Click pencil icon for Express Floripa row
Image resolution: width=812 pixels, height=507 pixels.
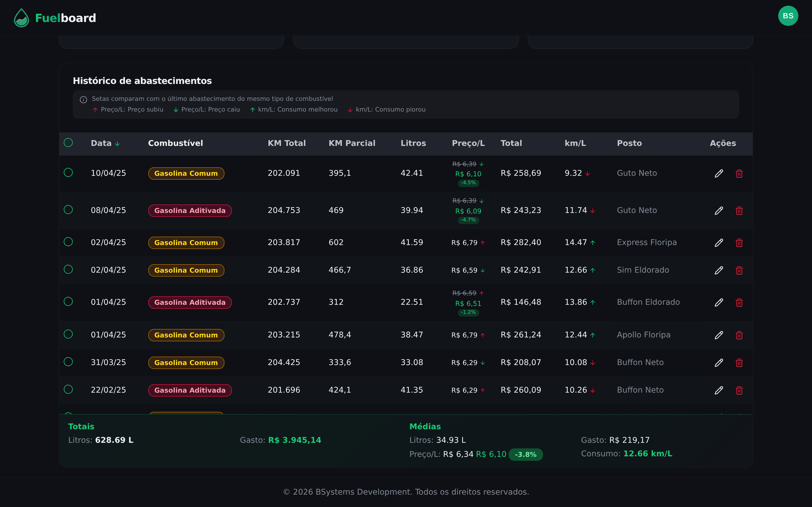pos(718,243)
